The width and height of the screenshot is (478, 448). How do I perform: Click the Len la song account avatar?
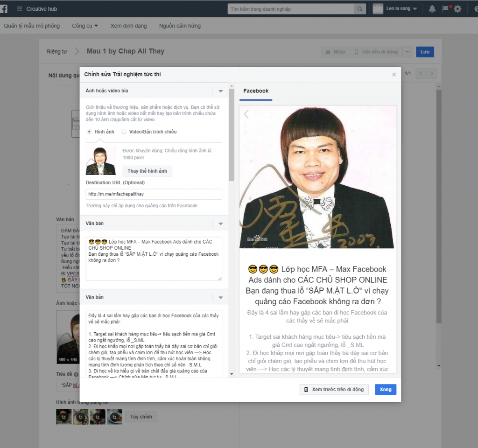[x=378, y=9]
